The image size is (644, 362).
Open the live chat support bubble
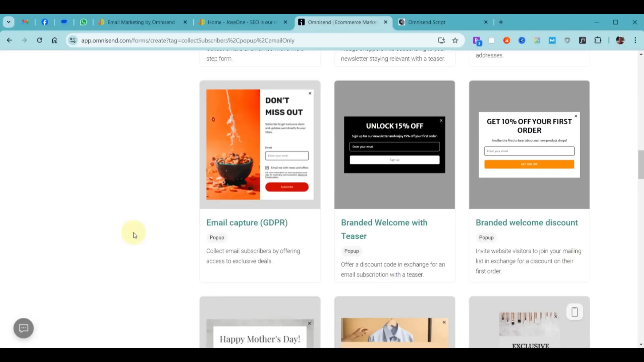[23, 328]
